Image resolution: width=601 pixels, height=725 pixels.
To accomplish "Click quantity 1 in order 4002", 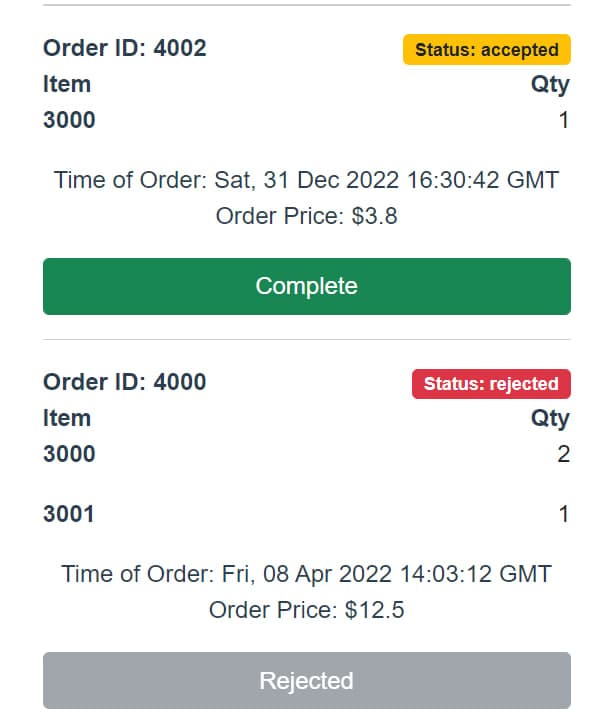I will pos(564,121).
